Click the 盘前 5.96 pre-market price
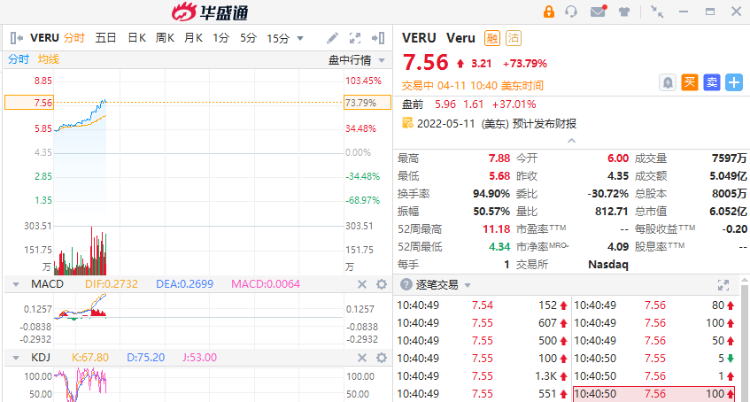Screen dimensions: 750x402 pyautogui.click(x=445, y=104)
